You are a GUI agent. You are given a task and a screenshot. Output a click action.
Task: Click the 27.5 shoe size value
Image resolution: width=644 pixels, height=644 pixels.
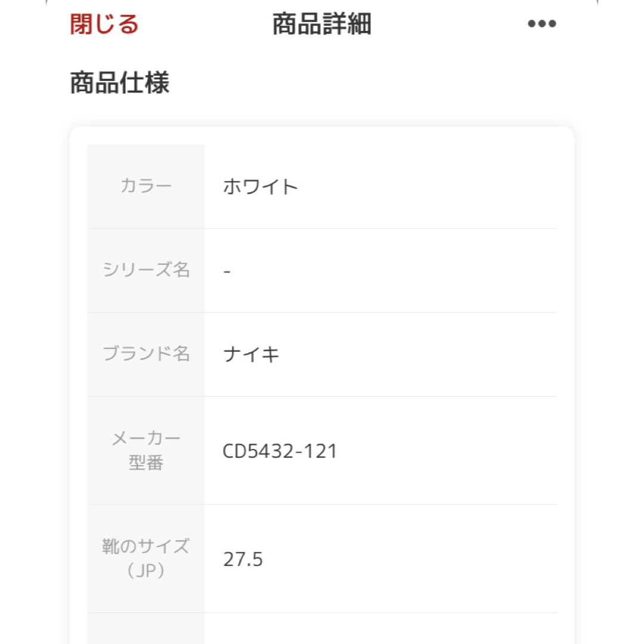point(243,559)
